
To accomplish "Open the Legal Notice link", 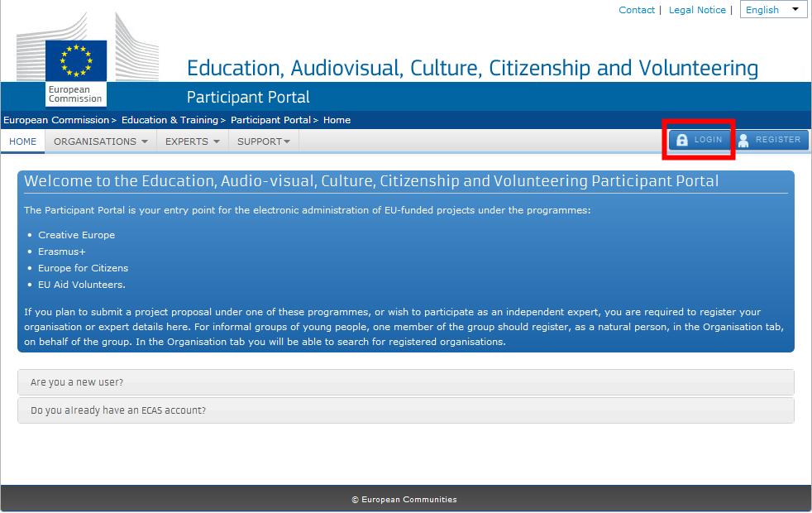I will pyautogui.click(x=697, y=10).
